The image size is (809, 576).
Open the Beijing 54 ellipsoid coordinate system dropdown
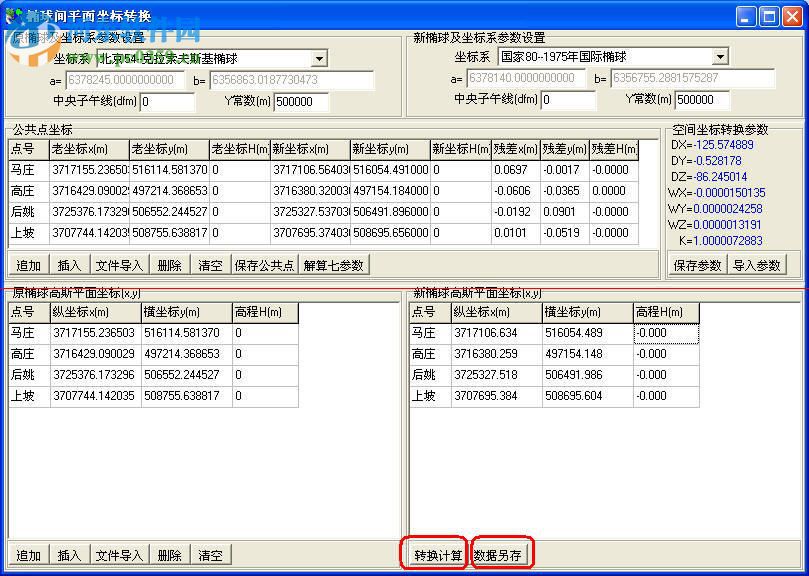[x=321, y=58]
